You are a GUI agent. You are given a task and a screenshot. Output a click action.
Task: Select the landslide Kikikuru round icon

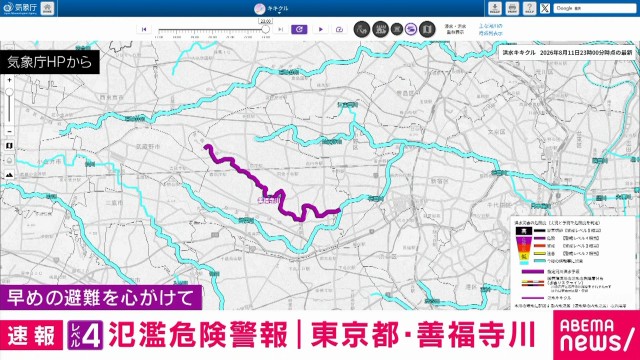tap(362, 29)
